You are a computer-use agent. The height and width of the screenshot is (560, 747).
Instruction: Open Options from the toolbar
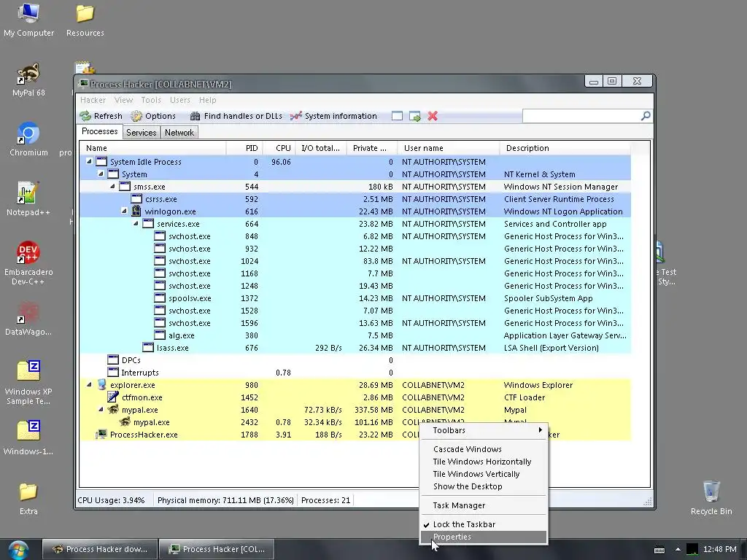(x=153, y=116)
